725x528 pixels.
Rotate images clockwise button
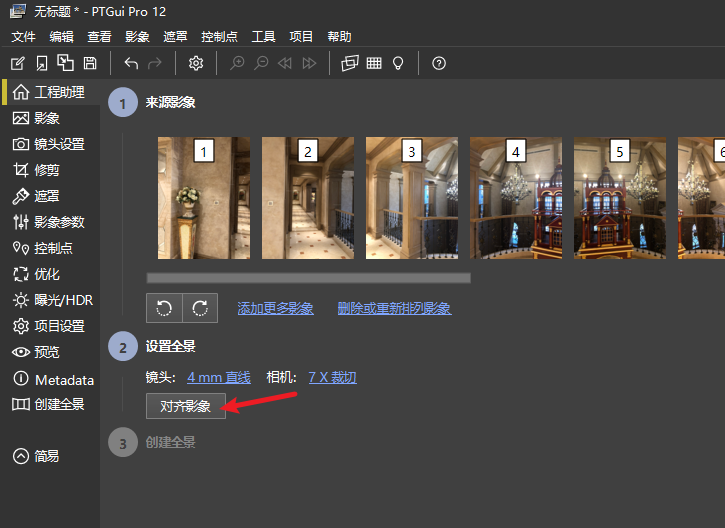pos(200,308)
